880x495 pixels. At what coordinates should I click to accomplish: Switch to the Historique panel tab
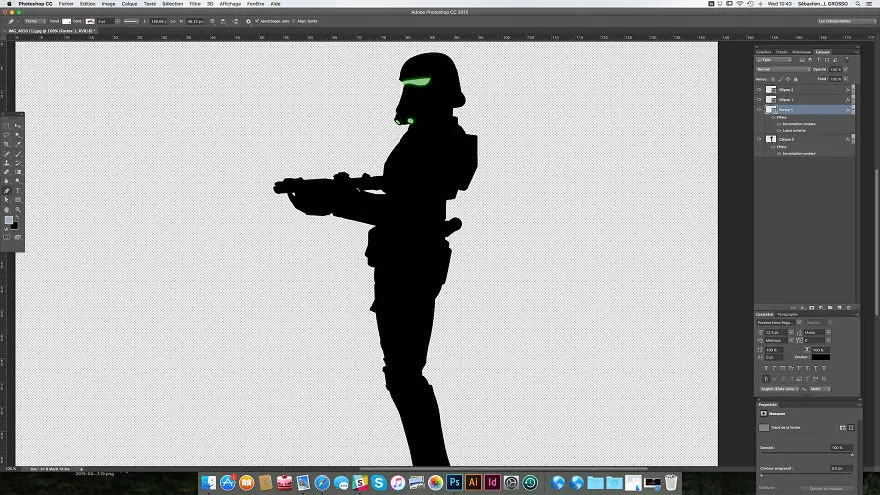coord(801,52)
